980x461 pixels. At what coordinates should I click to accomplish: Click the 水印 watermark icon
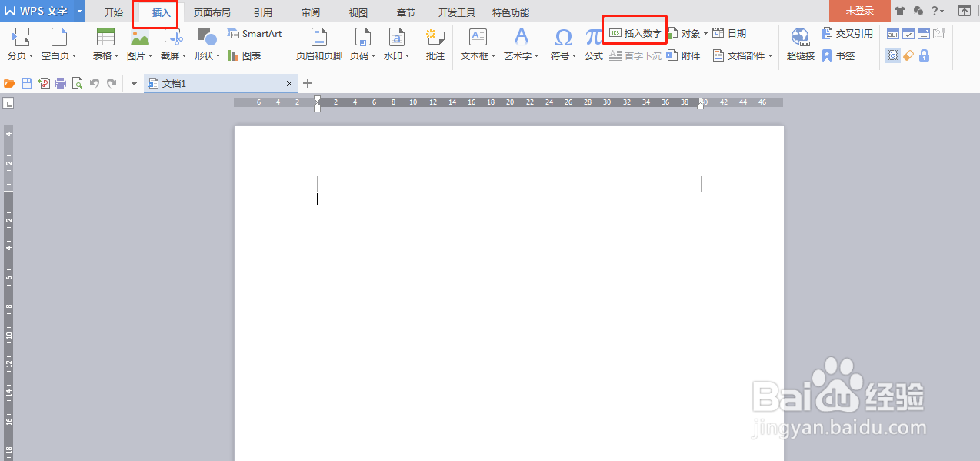[x=397, y=37]
